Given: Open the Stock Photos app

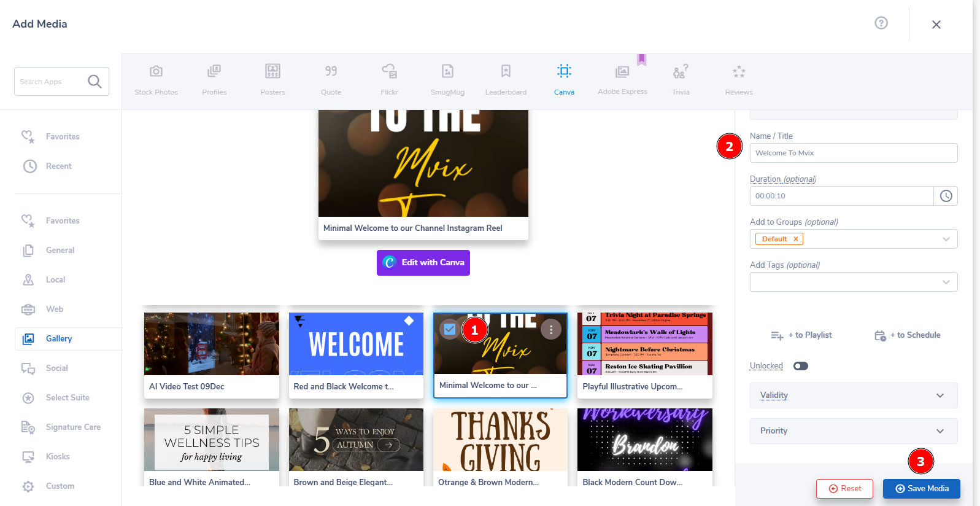Looking at the screenshot, I should [156, 80].
